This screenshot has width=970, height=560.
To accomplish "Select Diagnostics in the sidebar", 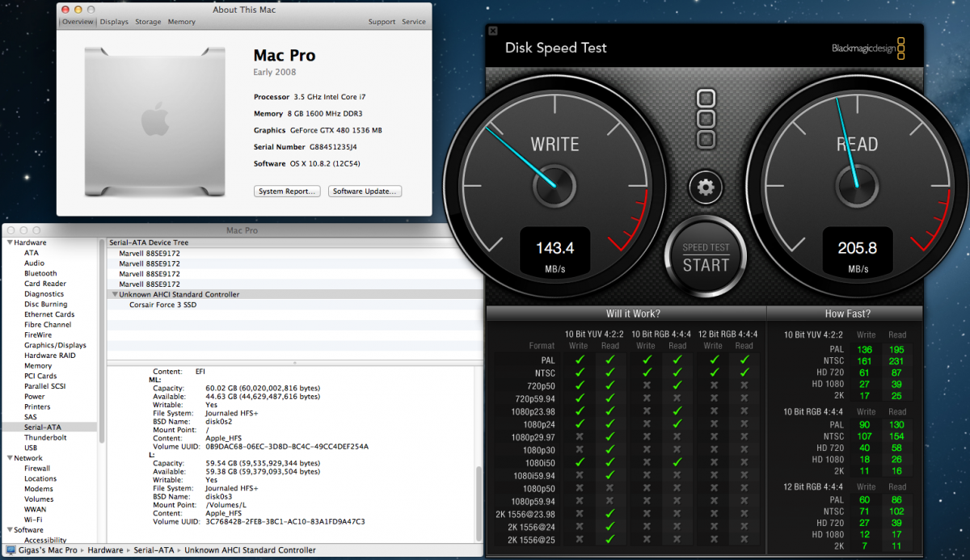I will [x=44, y=294].
